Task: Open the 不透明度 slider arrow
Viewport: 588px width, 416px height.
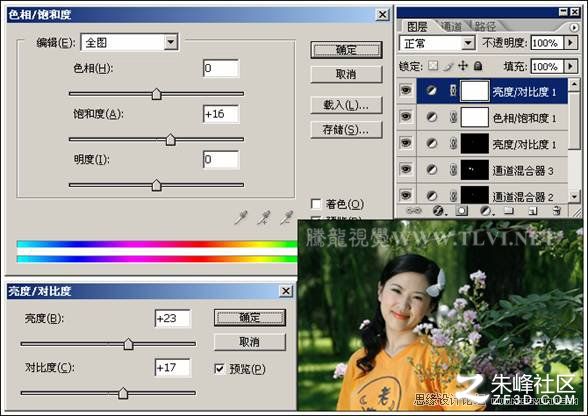Action: coord(571,43)
